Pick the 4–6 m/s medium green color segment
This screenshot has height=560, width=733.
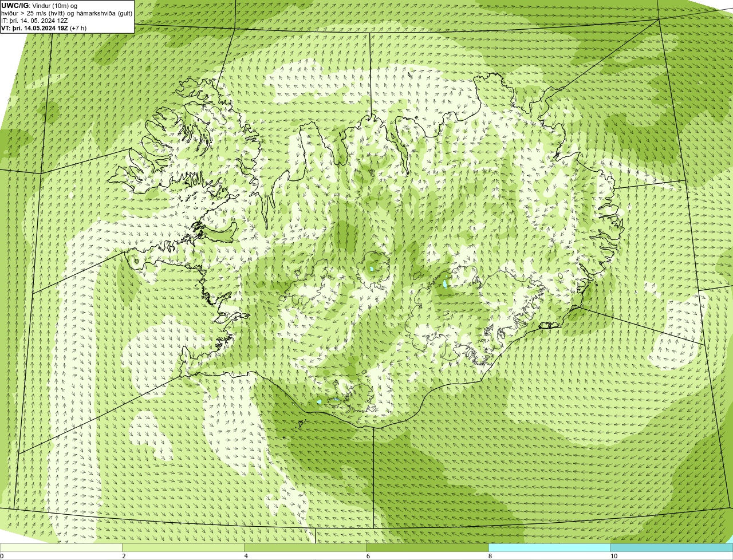point(305,547)
